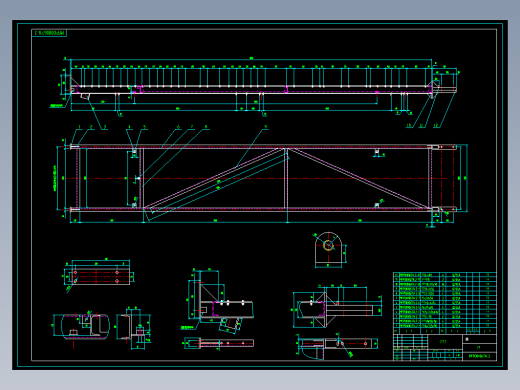The height and width of the screenshot is (390, 520).
Task: Click part balloon number 3 leader label
Action: point(105,127)
